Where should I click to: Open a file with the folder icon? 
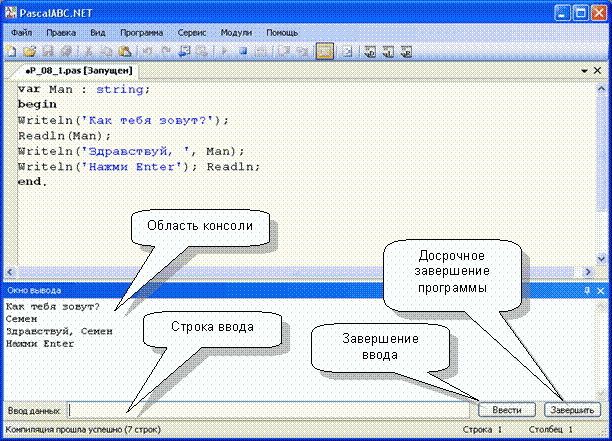[x=29, y=51]
